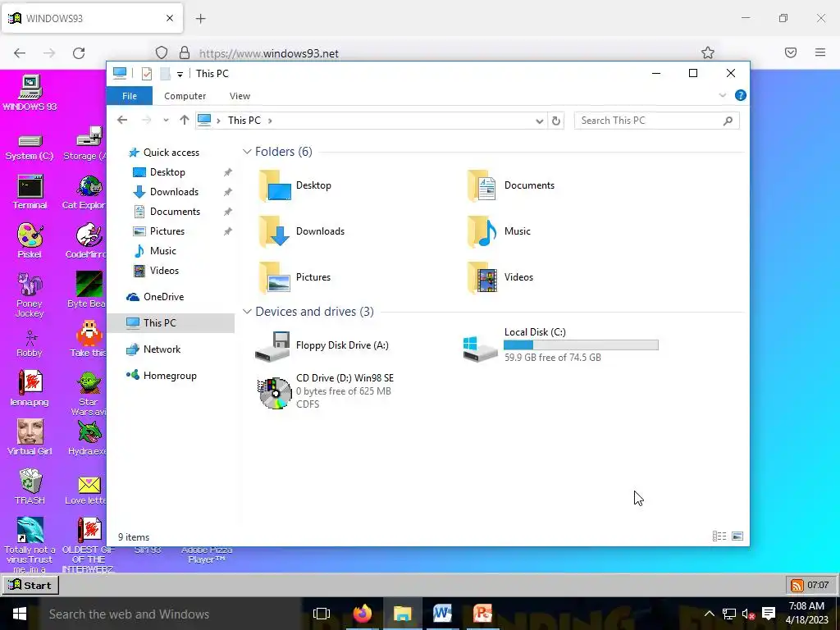840x630 pixels.
Task: Open Task View on the taskbar
Action: pos(322,614)
